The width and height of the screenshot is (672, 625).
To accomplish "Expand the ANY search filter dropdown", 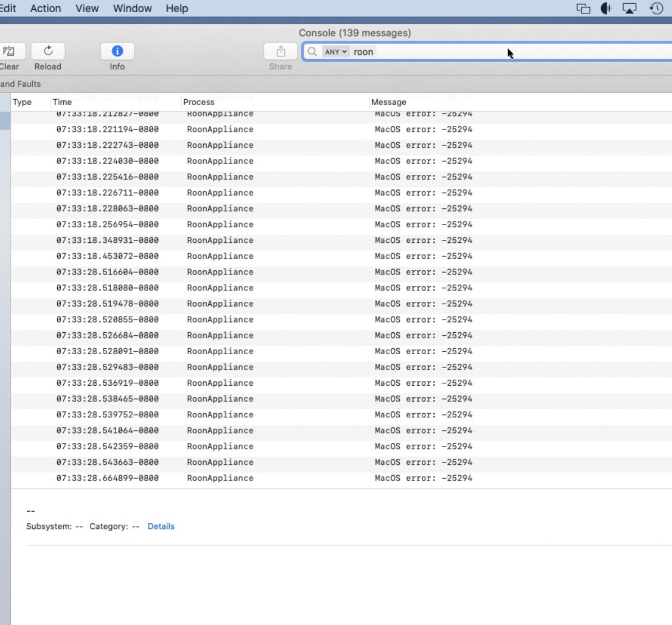I will 335,52.
